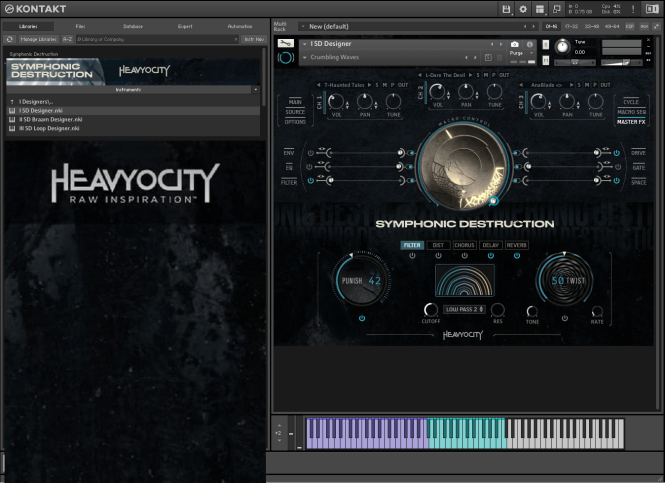Viewport: 665px width, 483px height.
Task: Select previous source for CH 2 L-Dare The Devil
Action: point(420,75)
